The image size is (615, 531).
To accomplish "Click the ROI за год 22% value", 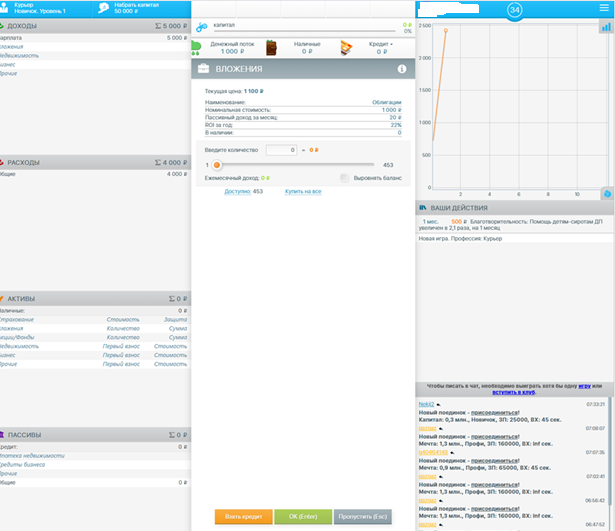I will 396,125.
